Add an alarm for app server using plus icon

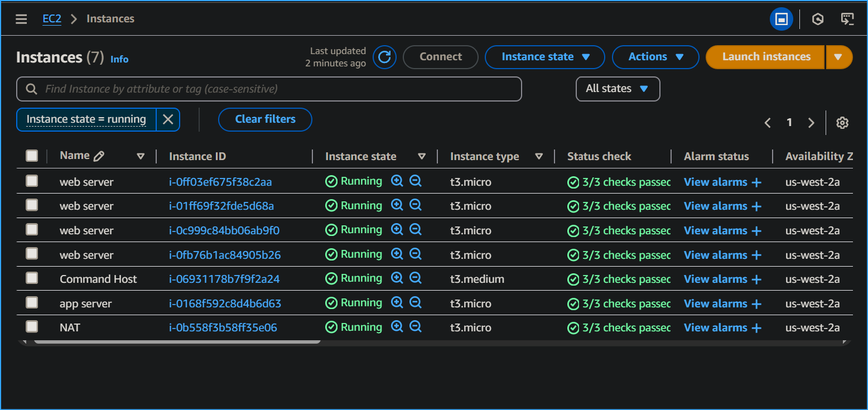[x=758, y=303]
